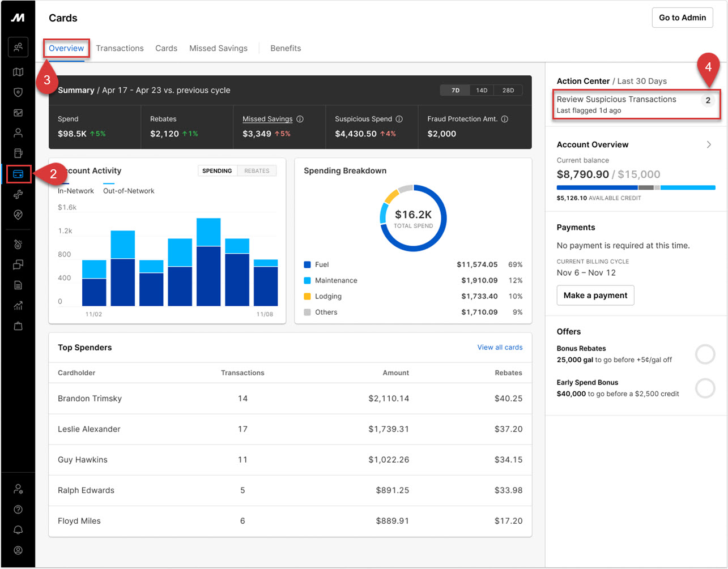Open the View all cards link
This screenshot has height=569, width=728.
coord(500,347)
